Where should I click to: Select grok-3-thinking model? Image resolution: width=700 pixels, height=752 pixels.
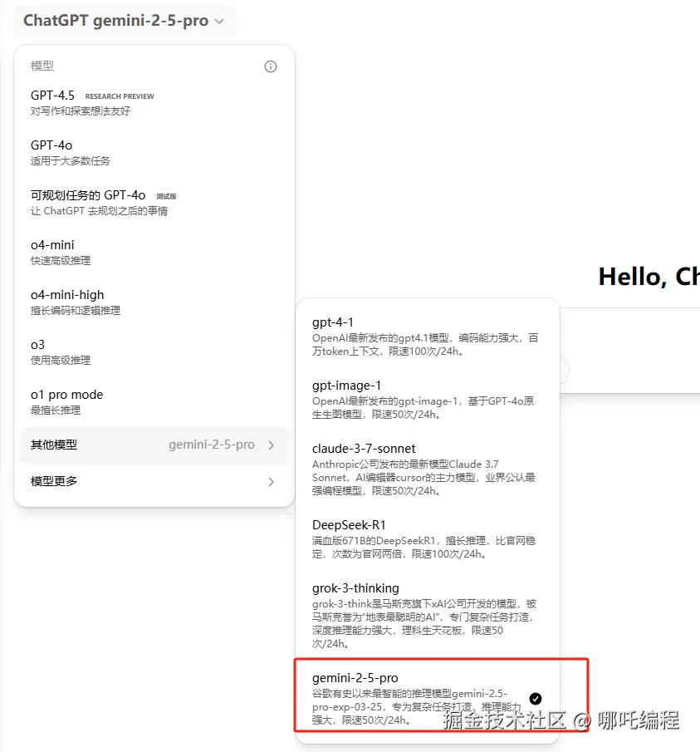click(x=428, y=616)
